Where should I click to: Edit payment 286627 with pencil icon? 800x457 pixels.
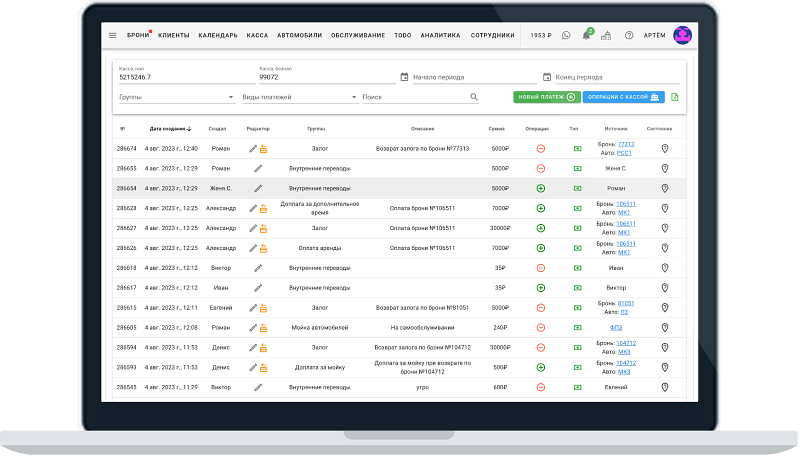[x=253, y=228]
